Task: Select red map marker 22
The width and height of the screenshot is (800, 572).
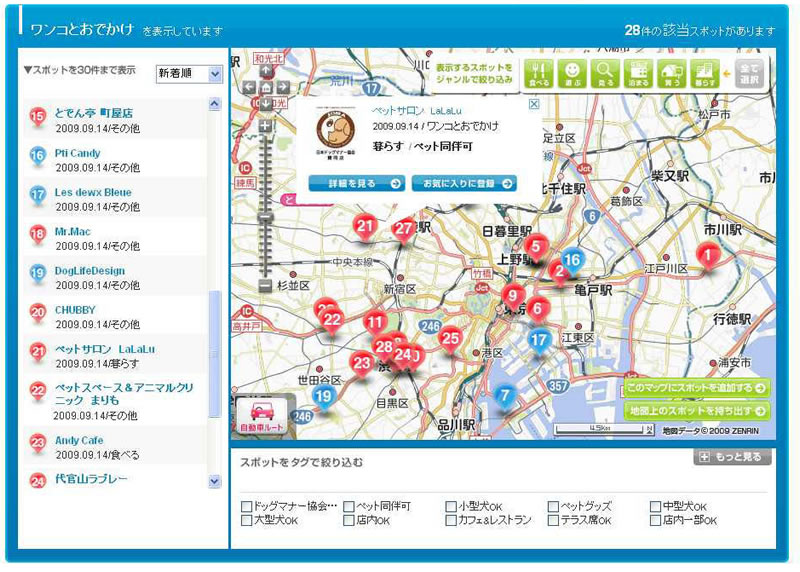Action: [x=332, y=321]
